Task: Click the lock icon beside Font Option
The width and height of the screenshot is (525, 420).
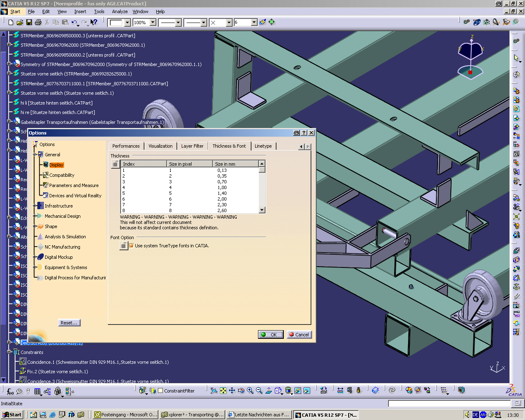Action: coord(124,246)
